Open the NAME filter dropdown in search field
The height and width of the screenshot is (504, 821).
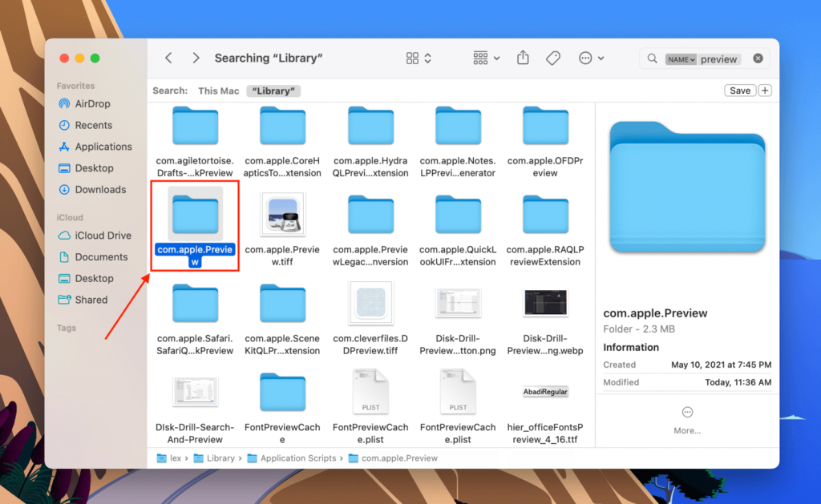pyautogui.click(x=680, y=58)
